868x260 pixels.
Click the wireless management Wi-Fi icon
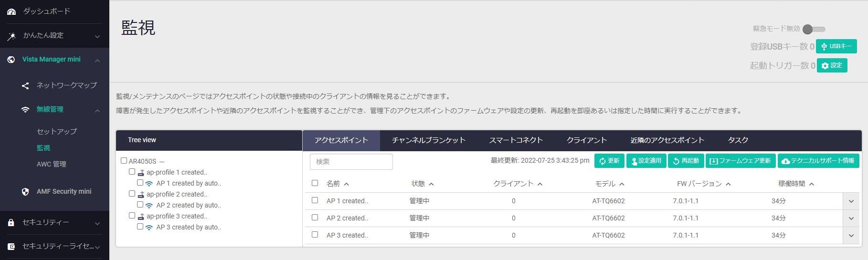(x=25, y=110)
